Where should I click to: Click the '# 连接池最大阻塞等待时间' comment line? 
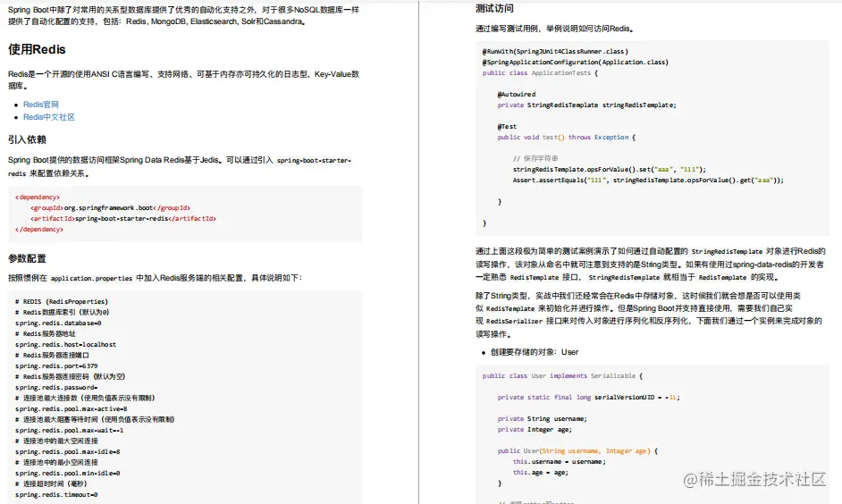[x=95, y=420]
